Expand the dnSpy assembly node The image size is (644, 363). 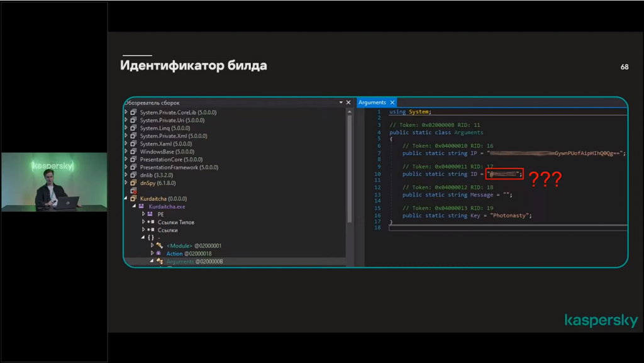point(126,182)
